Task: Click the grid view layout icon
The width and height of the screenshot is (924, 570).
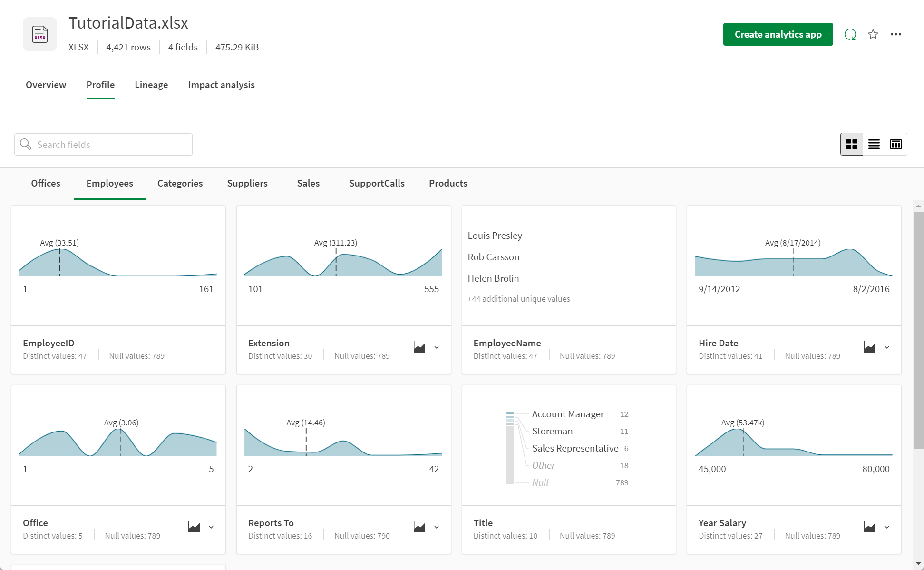Action: click(851, 144)
